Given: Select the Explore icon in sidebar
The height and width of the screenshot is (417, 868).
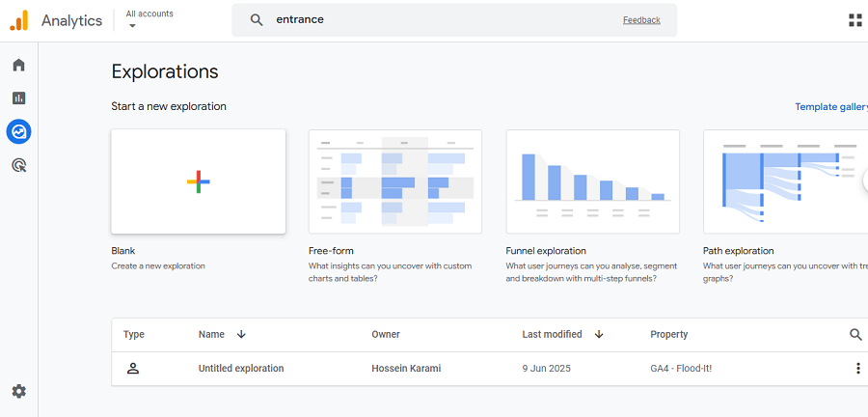Looking at the screenshot, I should click(18, 131).
